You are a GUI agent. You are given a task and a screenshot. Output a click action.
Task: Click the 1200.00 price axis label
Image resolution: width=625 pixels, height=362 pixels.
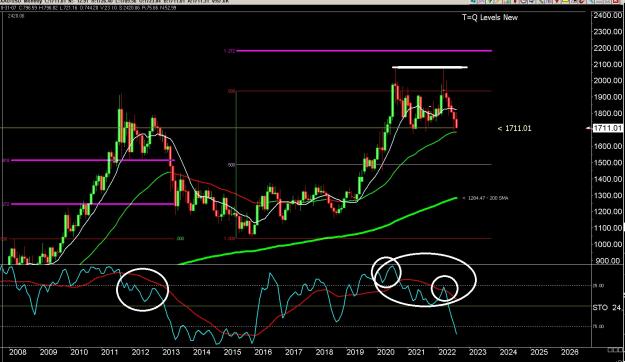pos(607,212)
